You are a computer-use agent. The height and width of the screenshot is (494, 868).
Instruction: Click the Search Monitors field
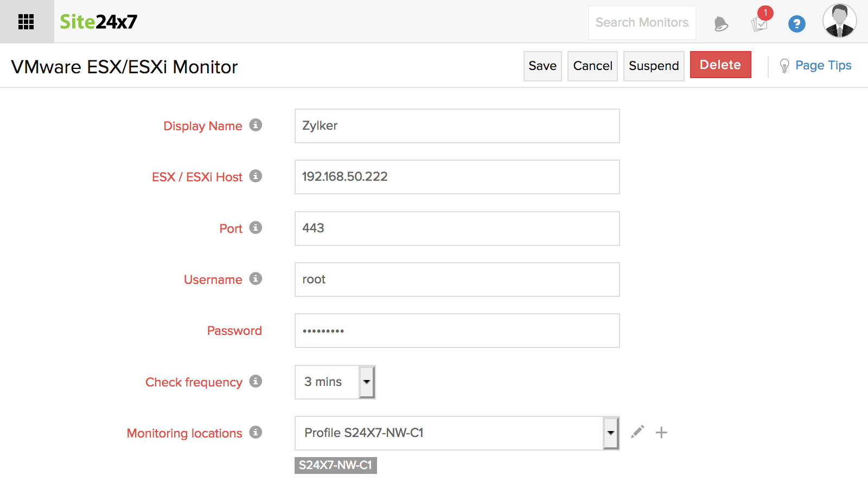(x=642, y=23)
